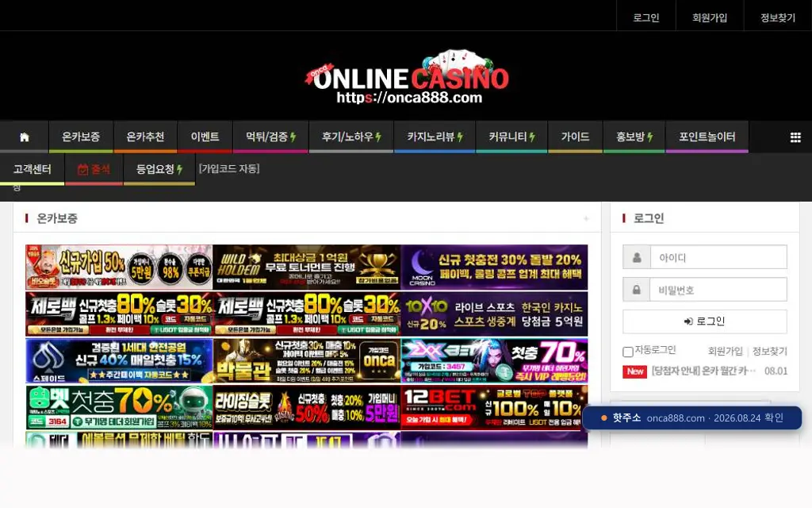Open the 먹튀/검증 menu
The height and width of the screenshot is (508, 812).
[x=271, y=137]
